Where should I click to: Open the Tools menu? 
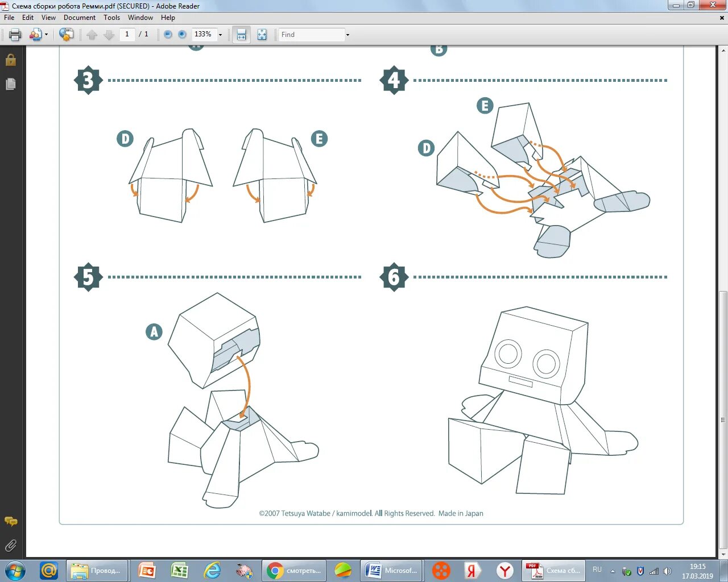(x=112, y=18)
